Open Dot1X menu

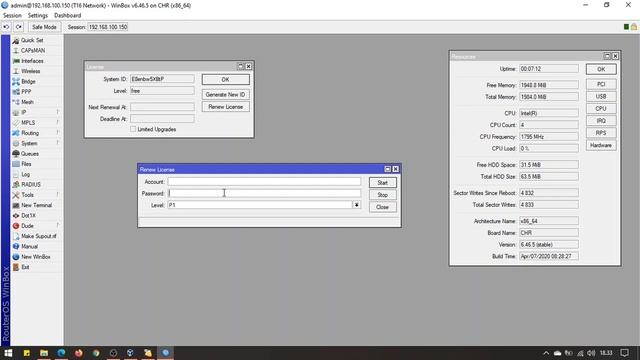[x=28, y=216]
